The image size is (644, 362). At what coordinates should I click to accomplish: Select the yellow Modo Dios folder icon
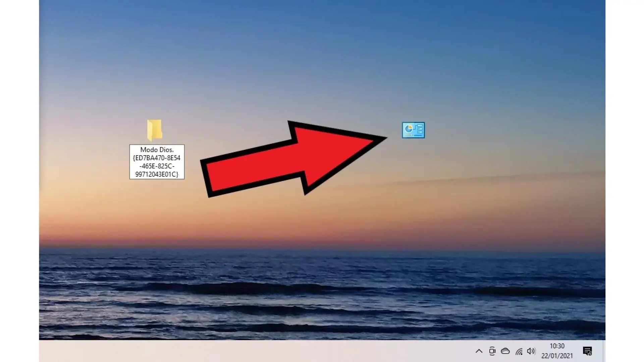155,131
